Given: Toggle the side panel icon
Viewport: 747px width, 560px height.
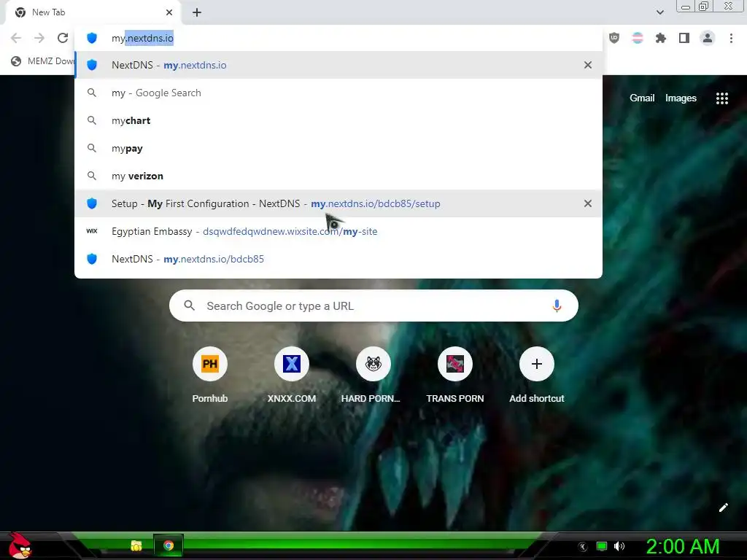Looking at the screenshot, I should [x=684, y=38].
